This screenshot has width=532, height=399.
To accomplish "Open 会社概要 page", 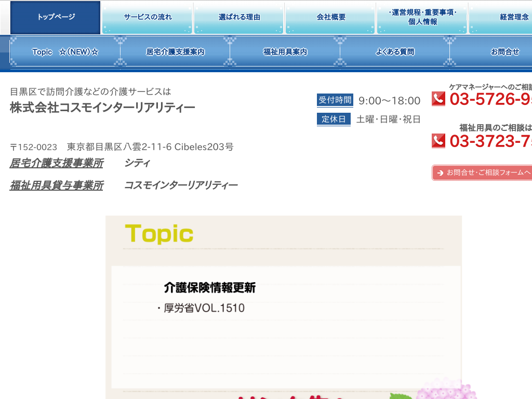I will pyautogui.click(x=331, y=17).
